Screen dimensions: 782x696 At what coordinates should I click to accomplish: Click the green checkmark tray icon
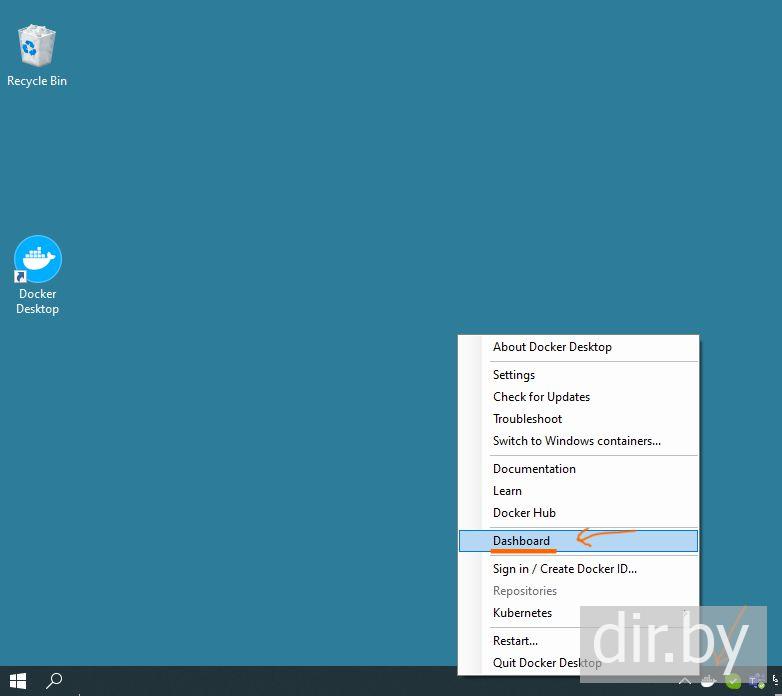733,681
